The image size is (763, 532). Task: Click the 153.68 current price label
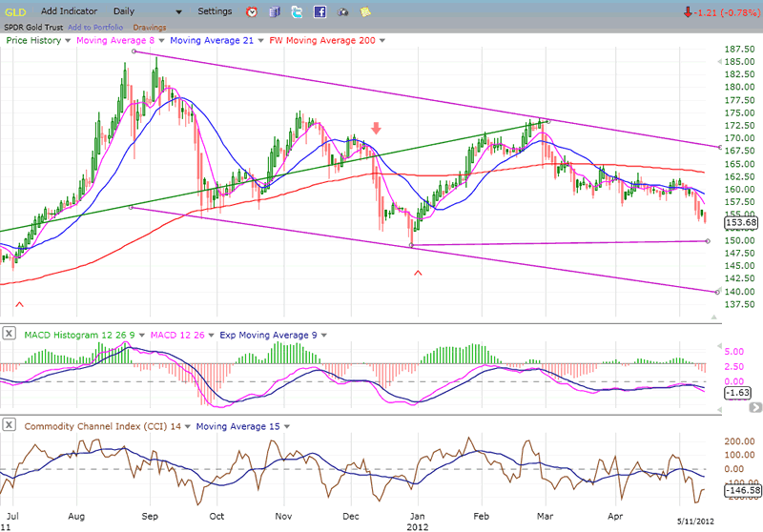740,224
